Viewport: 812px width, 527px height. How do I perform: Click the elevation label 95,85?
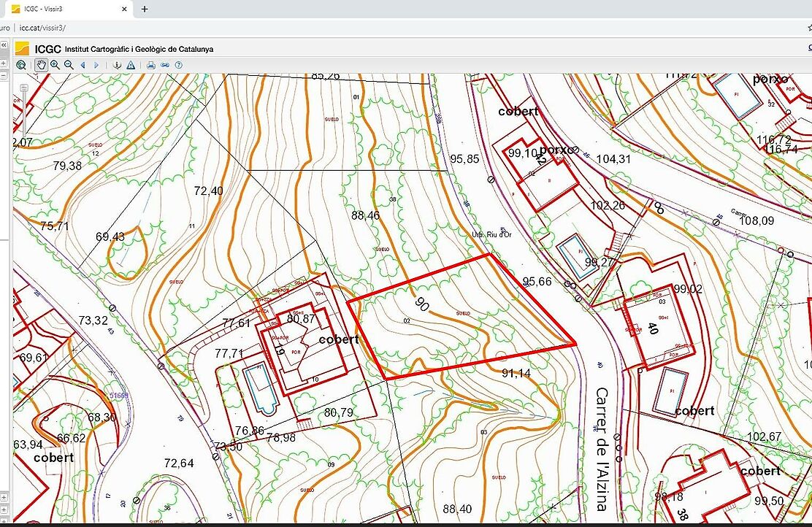(x=464, y=159)
